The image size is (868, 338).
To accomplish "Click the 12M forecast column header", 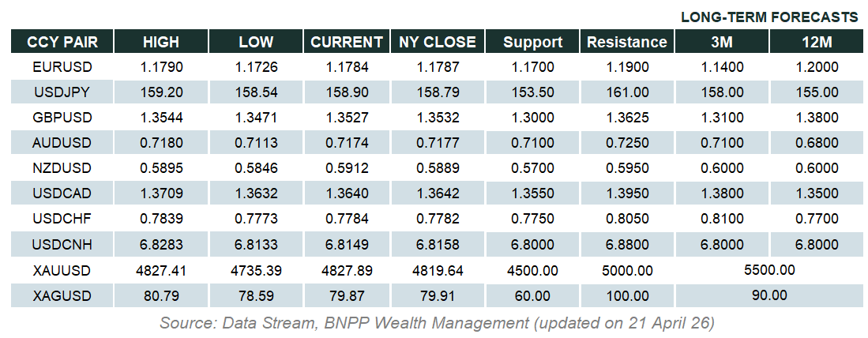I will click(x=817, y=42).
